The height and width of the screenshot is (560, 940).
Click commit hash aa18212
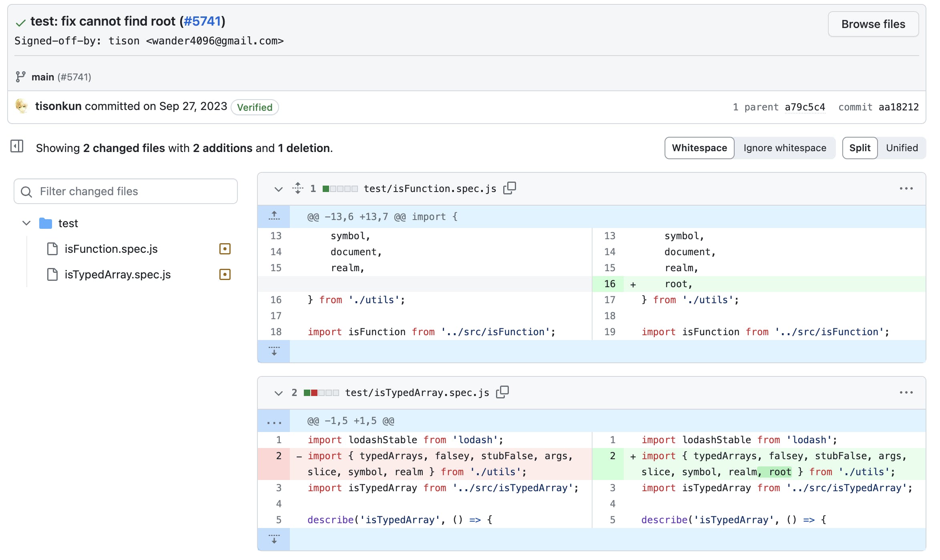pyautogui.click(x=898, y=107)
